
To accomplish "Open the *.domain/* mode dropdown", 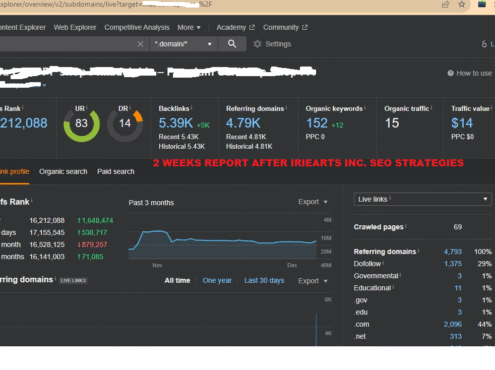I will [x=184, y=44].
